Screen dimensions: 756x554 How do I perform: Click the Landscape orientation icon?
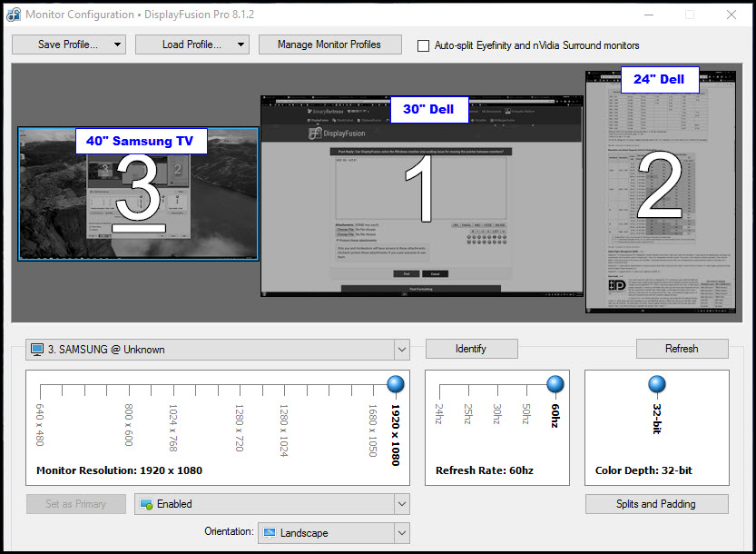[269, 533]
